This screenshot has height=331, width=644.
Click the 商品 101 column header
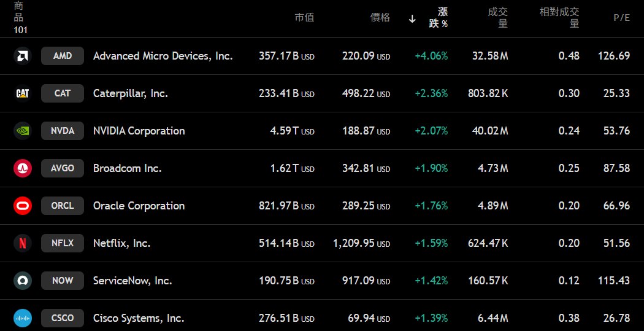pos(20,18)
